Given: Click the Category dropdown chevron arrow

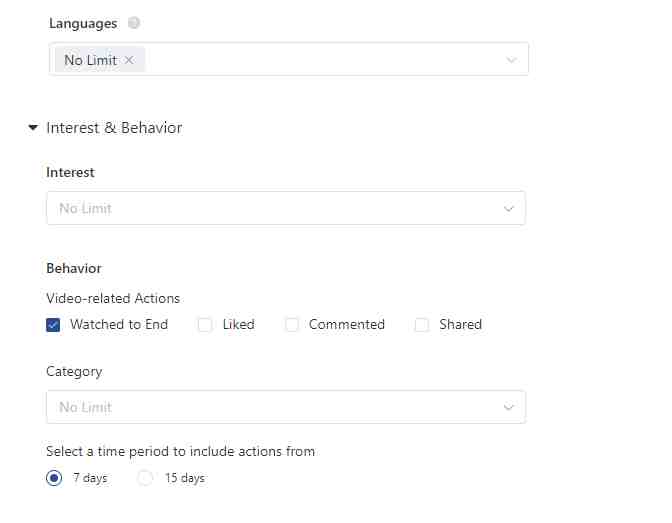Looking at the screenshot, I should tap(509, 407).
